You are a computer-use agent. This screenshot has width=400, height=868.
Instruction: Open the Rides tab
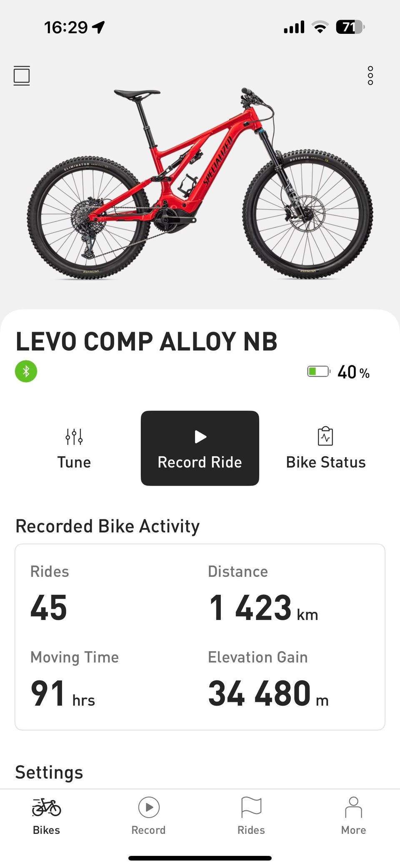coord(251,815)
